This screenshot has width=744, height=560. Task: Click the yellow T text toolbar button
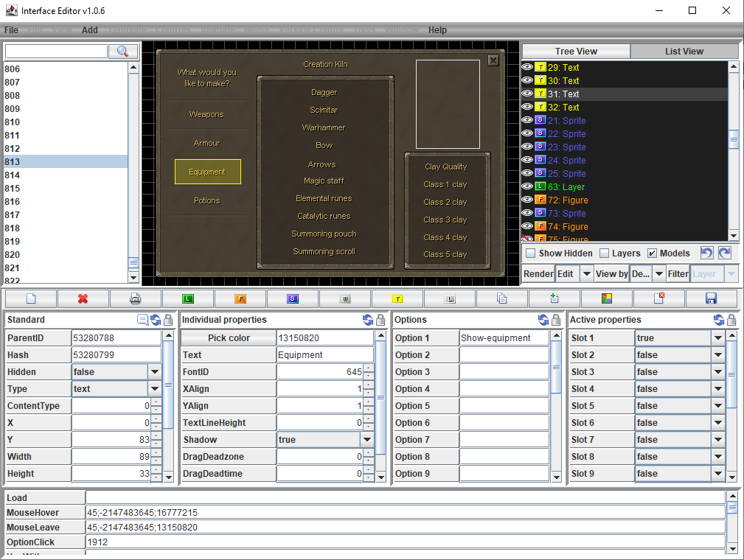pos(397,298)
